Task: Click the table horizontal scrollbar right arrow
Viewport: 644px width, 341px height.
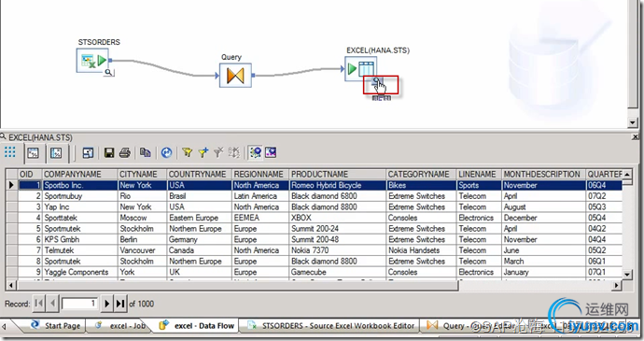Action: pyautogui.click(x=617, y=285)
